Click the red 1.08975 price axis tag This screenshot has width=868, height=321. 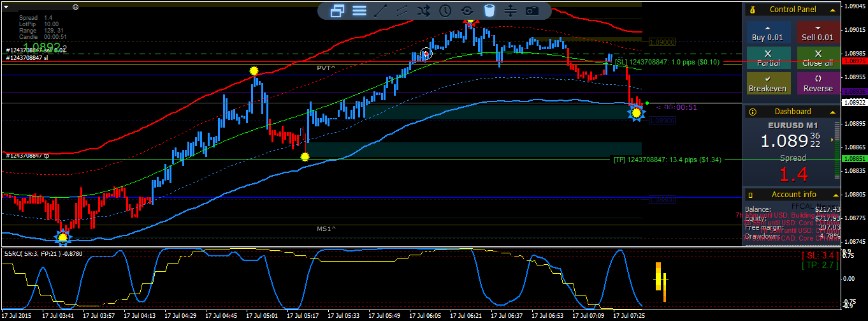click(855, 61)
